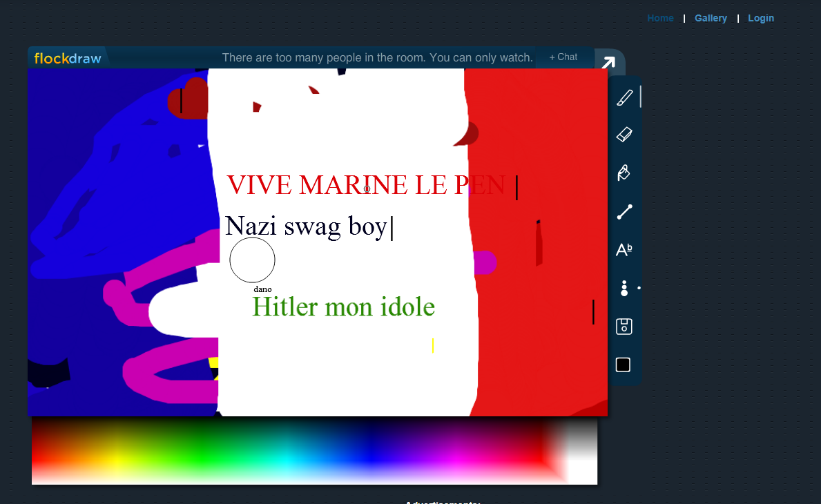
Task: Activate the Line tool
Action: [624, 212]
